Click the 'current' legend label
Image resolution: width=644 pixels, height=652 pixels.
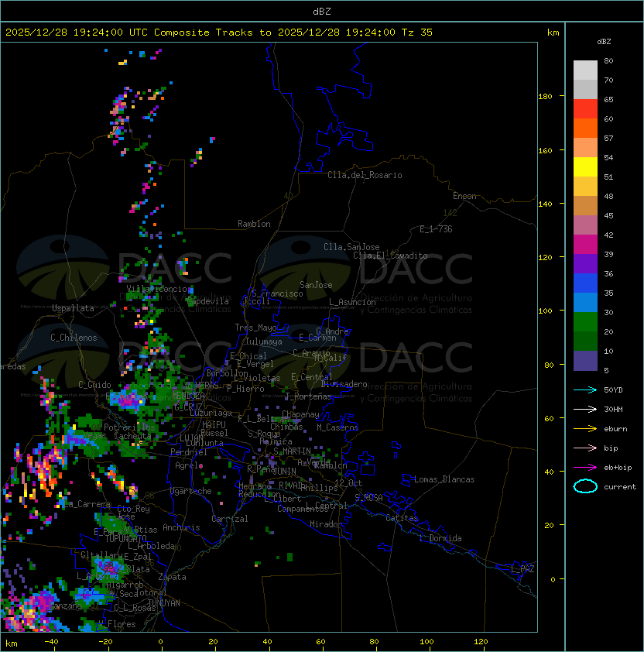[x=620, y=487]
